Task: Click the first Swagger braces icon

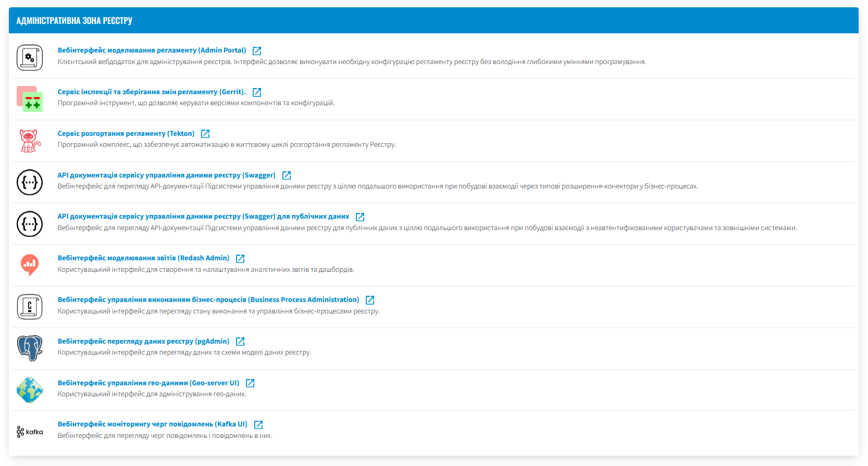Action: [30, 182]
